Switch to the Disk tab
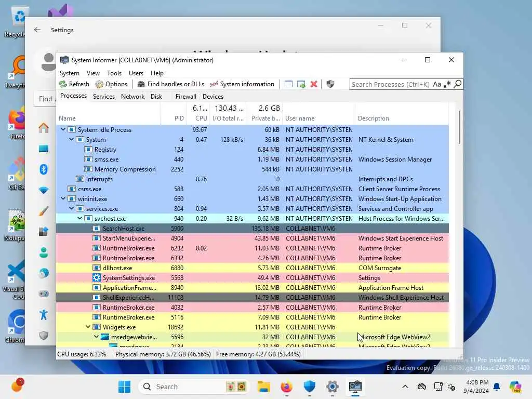This screenshot has height=399, width=532. click(x=156, y=96)
